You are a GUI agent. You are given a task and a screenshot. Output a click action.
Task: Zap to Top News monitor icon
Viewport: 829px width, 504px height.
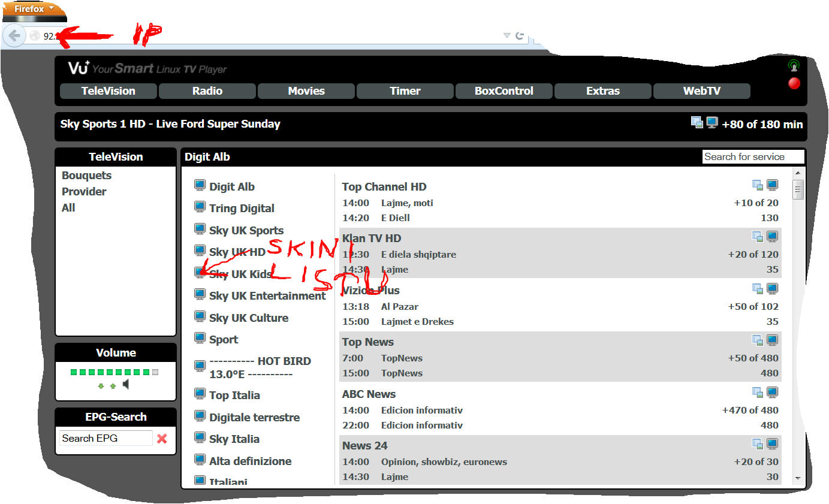point(773,340)
